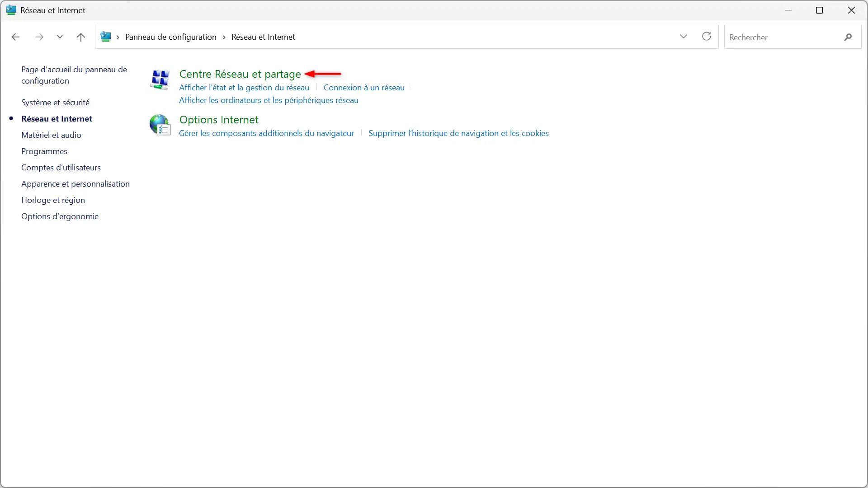Go back with the left arrow
Viewport: 868px width, 488px height.
pos(15,37)
